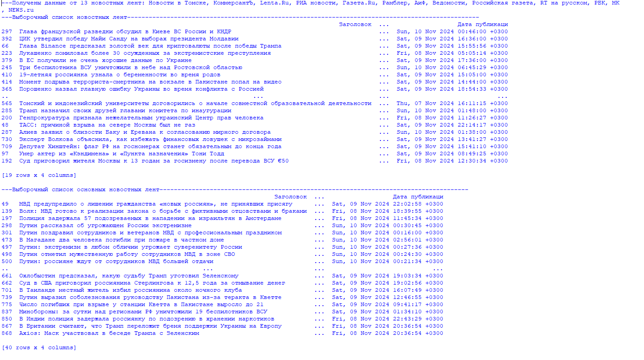644x360 pixels.
Task: Click row index 565 in first table
Action: coord(7,103)
